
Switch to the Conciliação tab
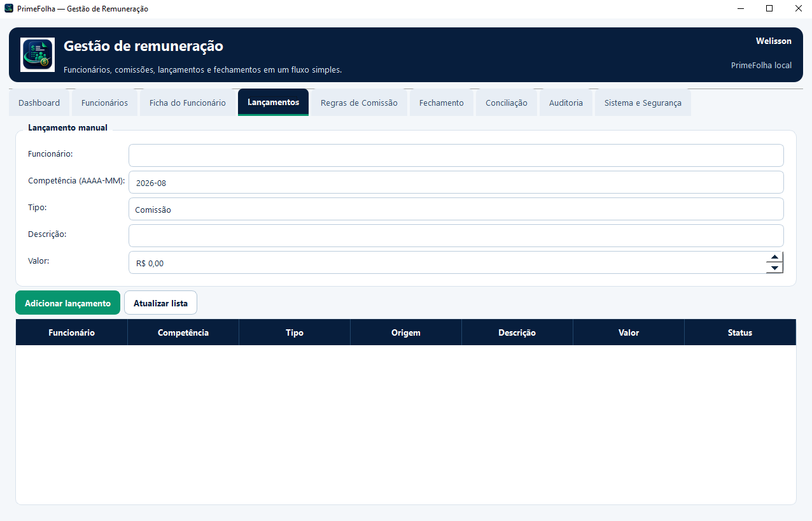click(x=507, y=103)
